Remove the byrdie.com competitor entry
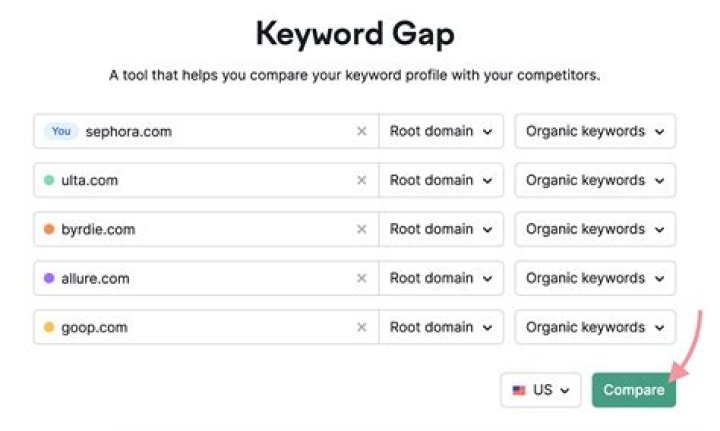The image size is (720, 431). pos(362,229)
